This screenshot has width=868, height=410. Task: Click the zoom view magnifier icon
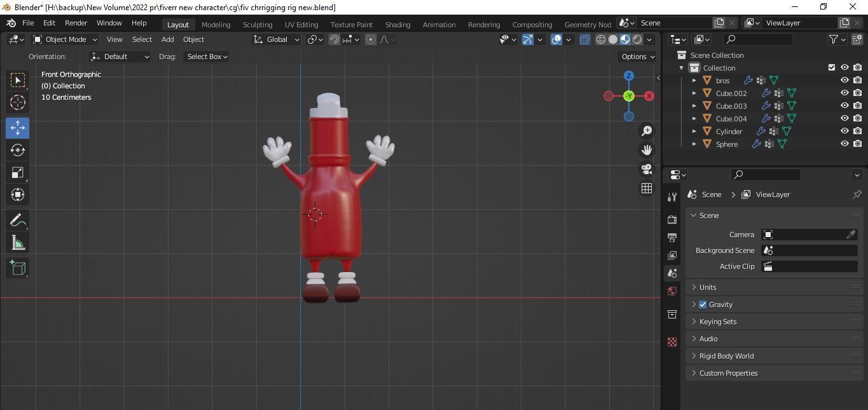647,131
